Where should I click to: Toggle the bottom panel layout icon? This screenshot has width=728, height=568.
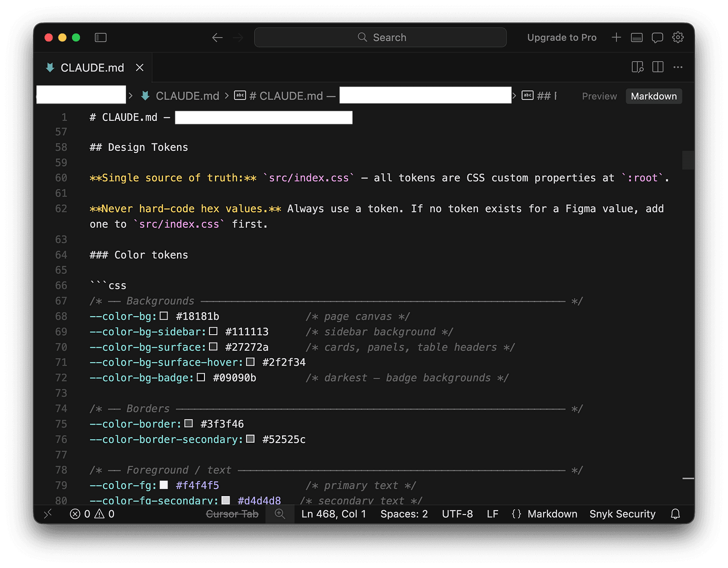click(x=636, y=37)
